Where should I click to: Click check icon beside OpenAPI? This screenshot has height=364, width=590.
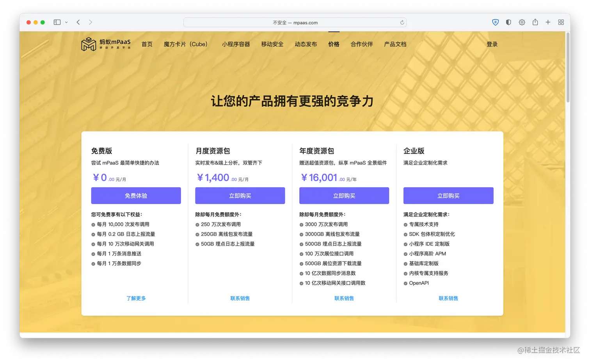405,283
